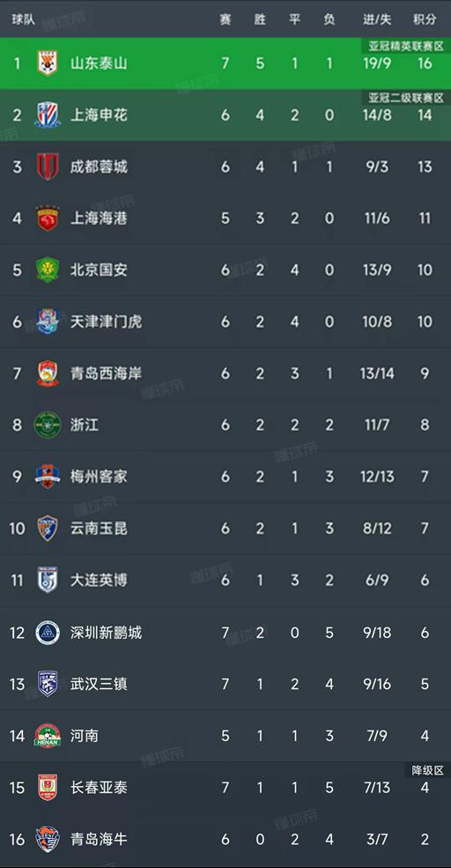Click the 上海申花 team crest
Image resolution: width=451 pixels, height=868 pixels.
[x=48, y=115]
